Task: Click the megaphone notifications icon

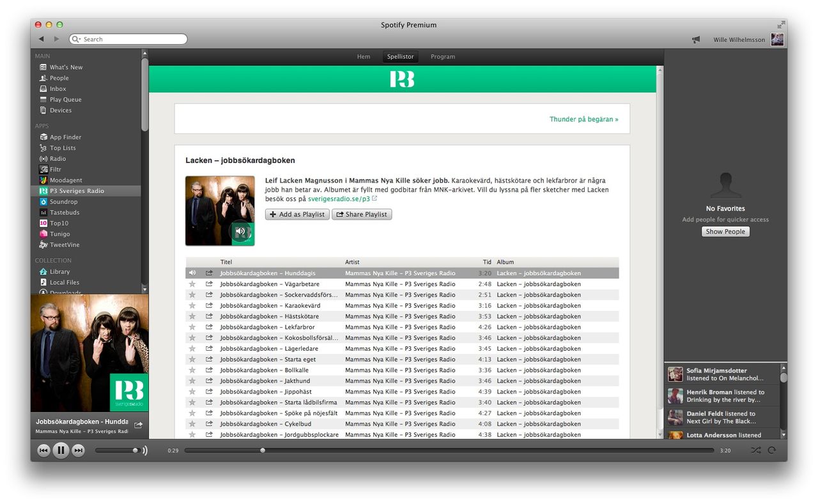Action: coord(696,40)
